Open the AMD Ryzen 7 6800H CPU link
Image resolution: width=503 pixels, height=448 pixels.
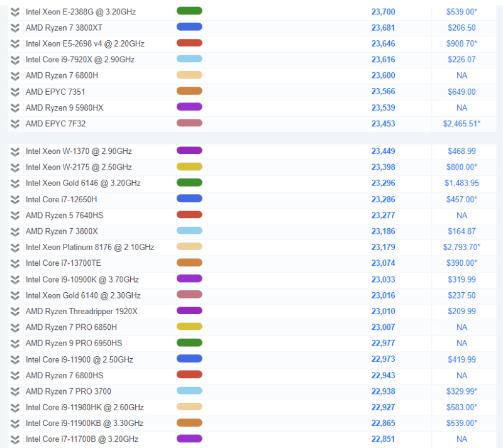coord(62,75)
